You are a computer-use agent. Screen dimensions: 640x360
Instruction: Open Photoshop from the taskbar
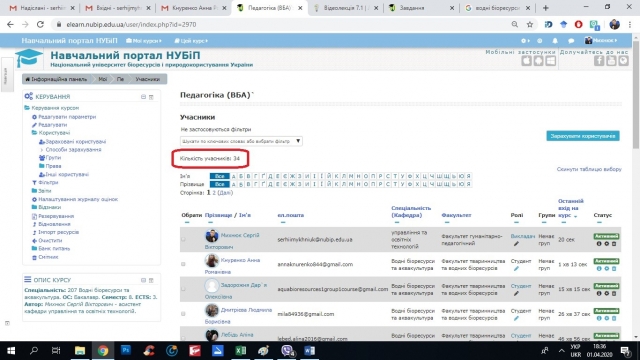[126, 350]
